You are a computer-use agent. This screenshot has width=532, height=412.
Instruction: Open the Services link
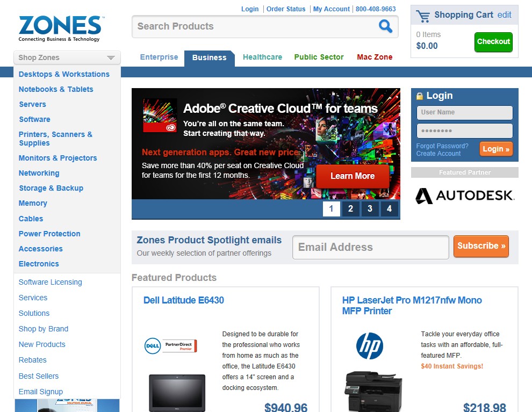click(x=33, y=298)
